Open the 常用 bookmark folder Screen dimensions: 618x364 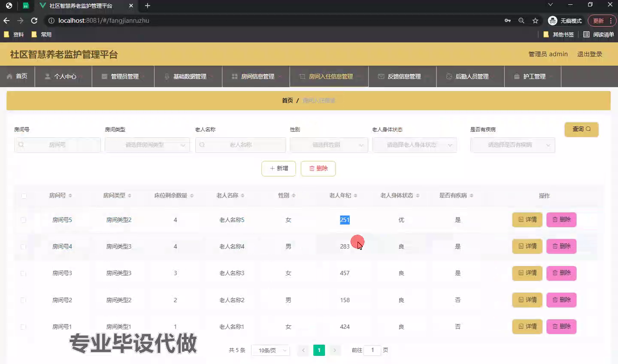(x=41, y=34)
